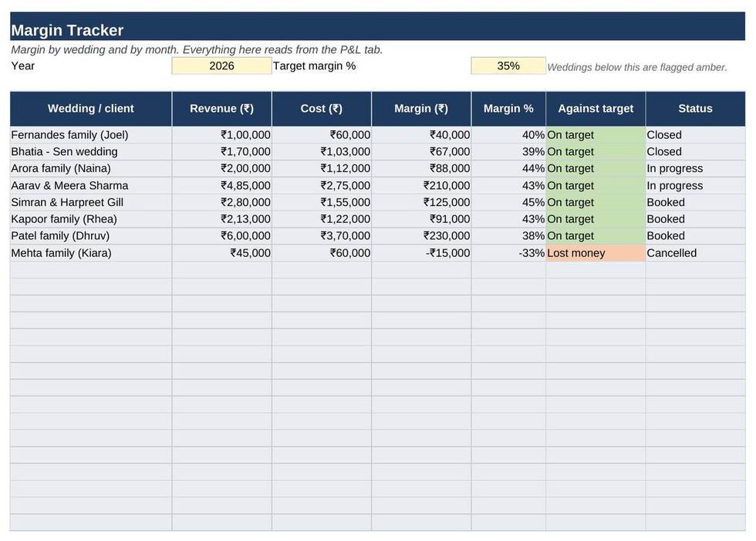Select On target cell in Patel row

pos(596,236)
